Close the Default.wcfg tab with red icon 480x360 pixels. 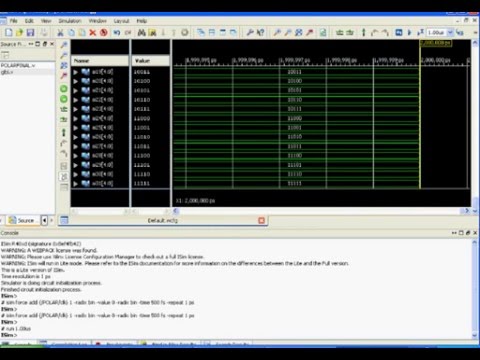point(261,220)
